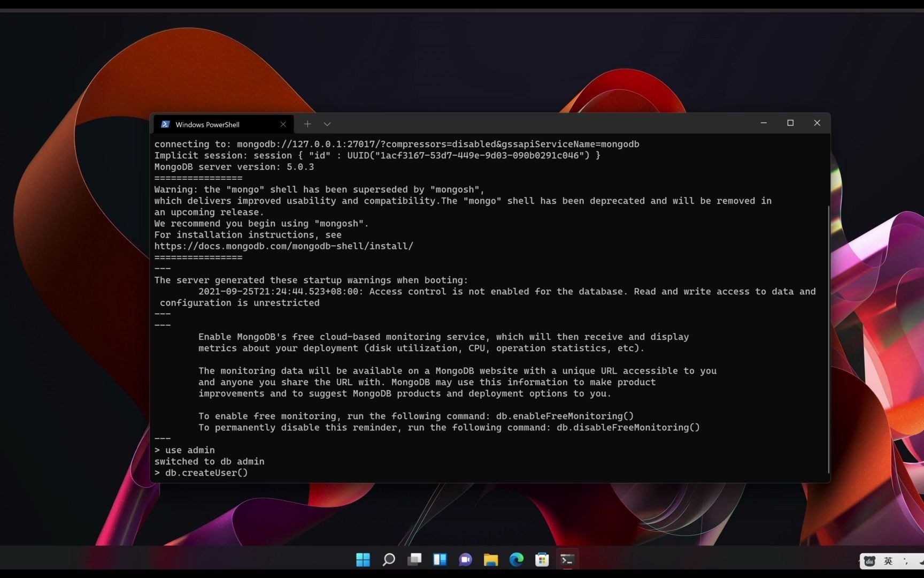Click the 'connecting to: mongodb://127.0.0.1' line
The width and height of the screenshot is (924, 578).
click(397, 144)
